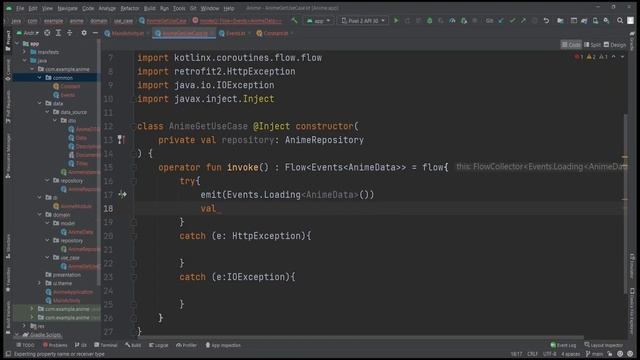The height and width of the screenshot is (360, 640).
Task: Collapse the domain package folder
Action: (40, 215)
